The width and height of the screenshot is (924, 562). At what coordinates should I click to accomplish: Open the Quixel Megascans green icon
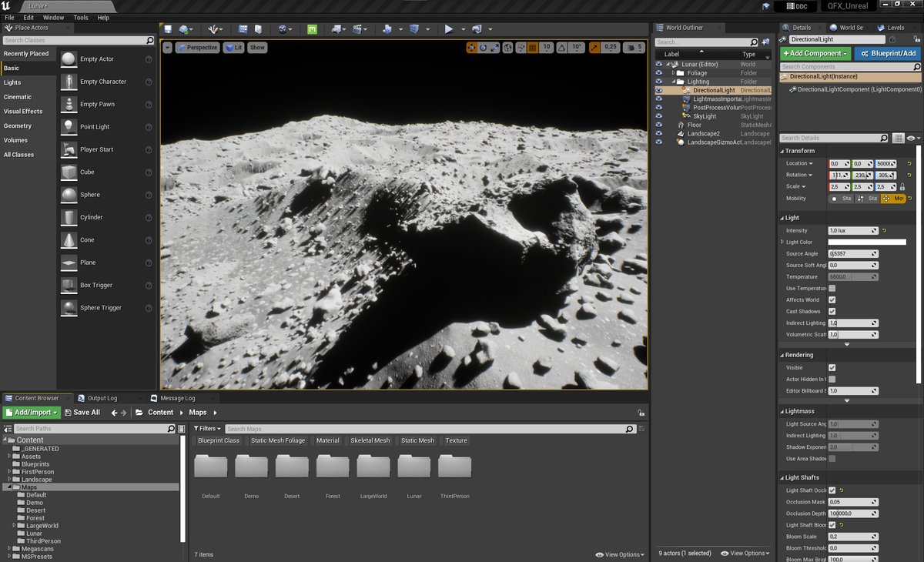(312, 29)
